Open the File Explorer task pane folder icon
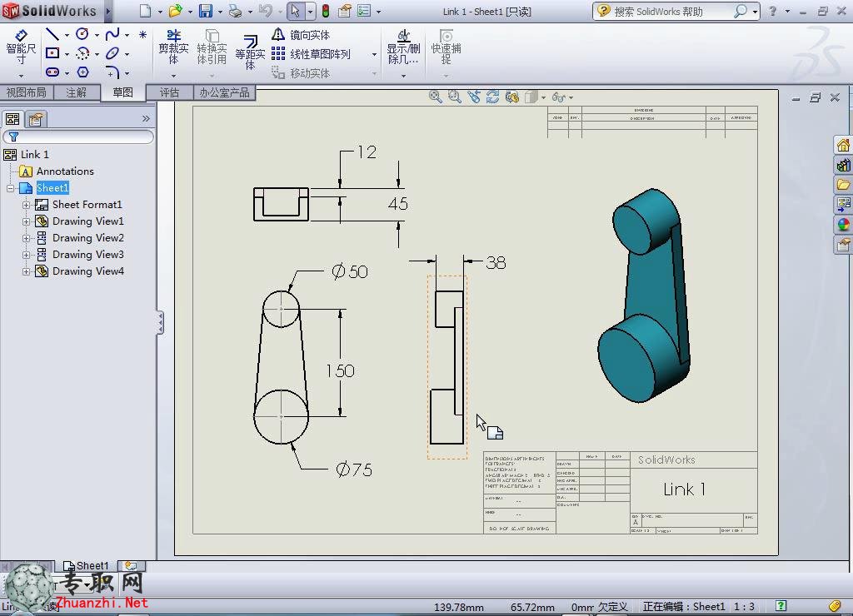The width and height of the screenshot is (853, 616). click(843, 185)
